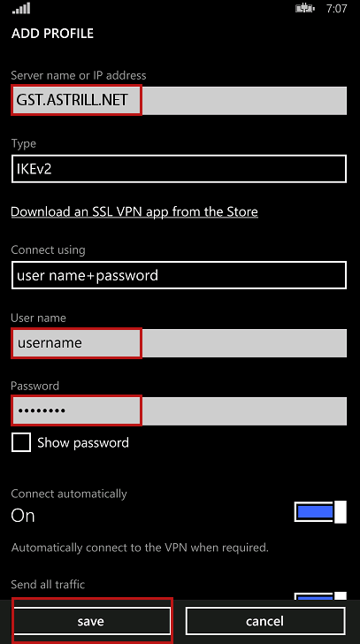This screenshot has width=360, height=644.
Task: Tap the Connect using label
Action: pos(48,249)
